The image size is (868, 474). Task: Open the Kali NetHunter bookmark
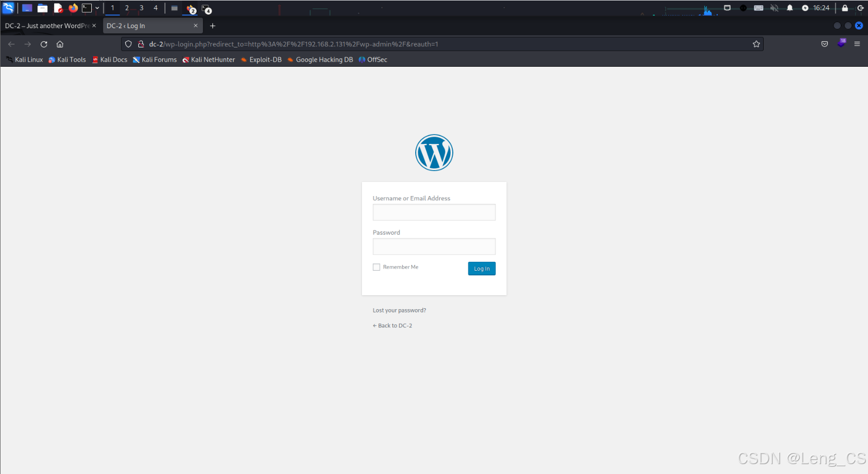coord(209,59)
